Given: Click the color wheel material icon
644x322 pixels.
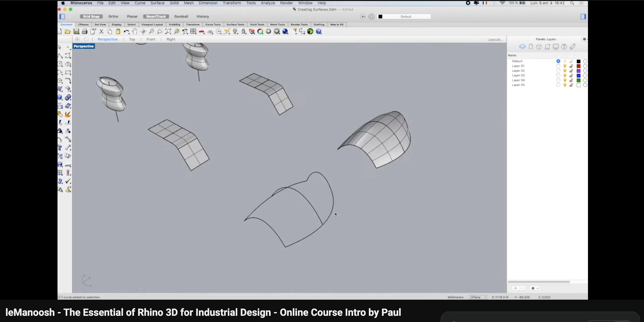Looking at the screenshot, I should pyautogui.click(x=260, y=32).
